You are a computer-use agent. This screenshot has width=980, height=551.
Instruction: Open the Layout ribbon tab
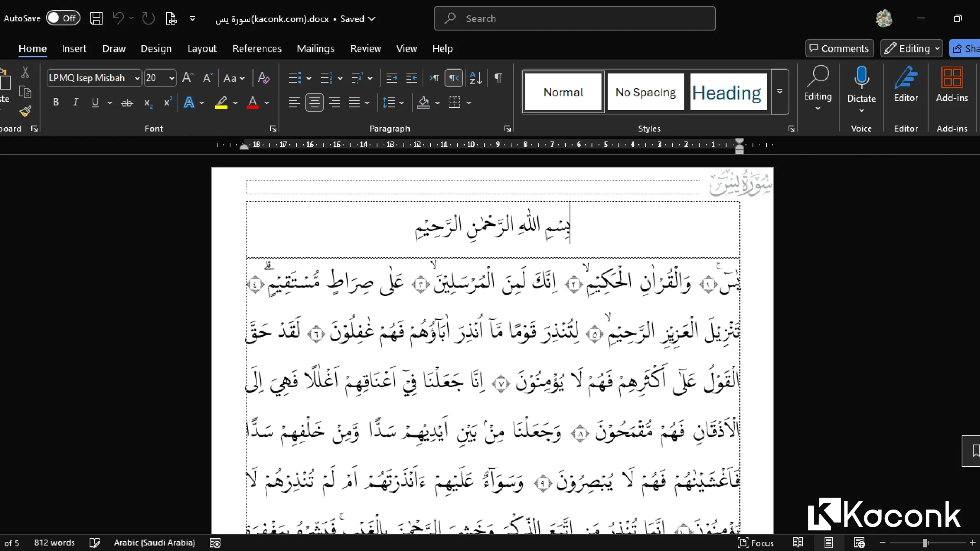[202, 49]
